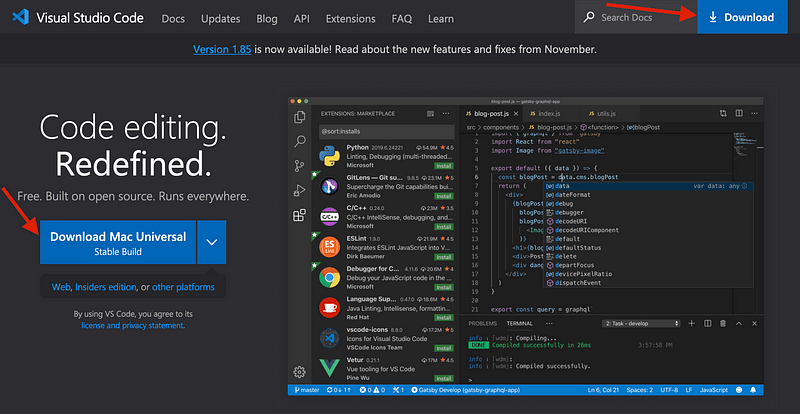This screenshot has width=800, height=414.
Task: Click the GitLens extension icon
Action: [330, 186]
